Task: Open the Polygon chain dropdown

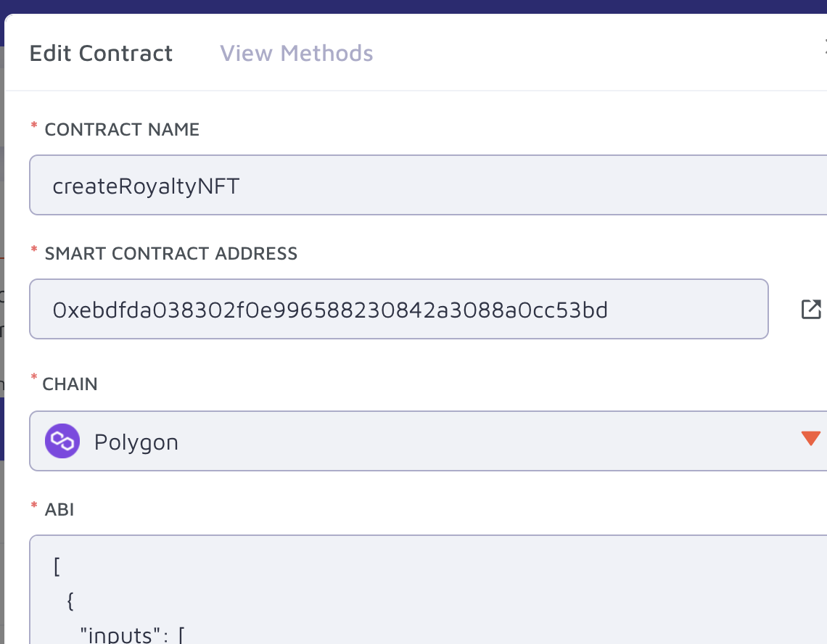Action: point(428,441)
